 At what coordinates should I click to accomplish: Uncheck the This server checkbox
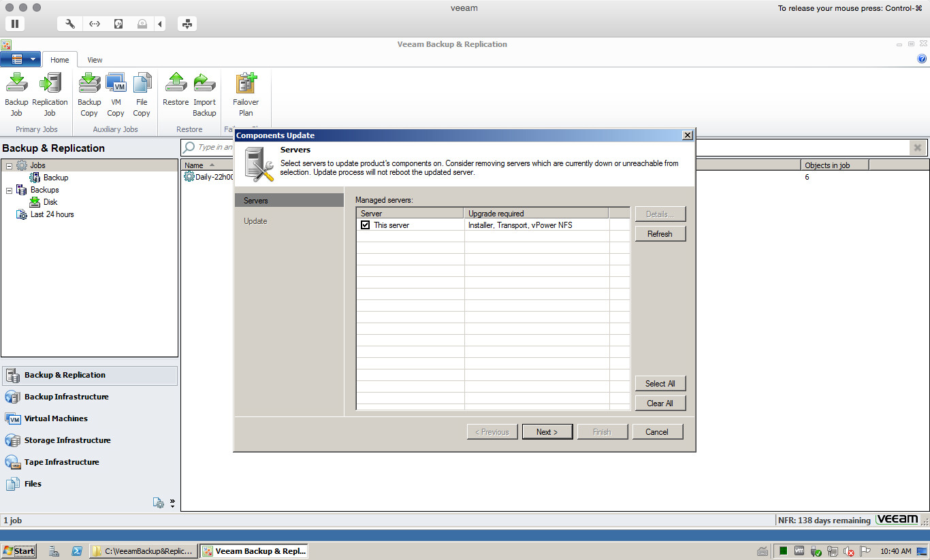click(366, 225)
